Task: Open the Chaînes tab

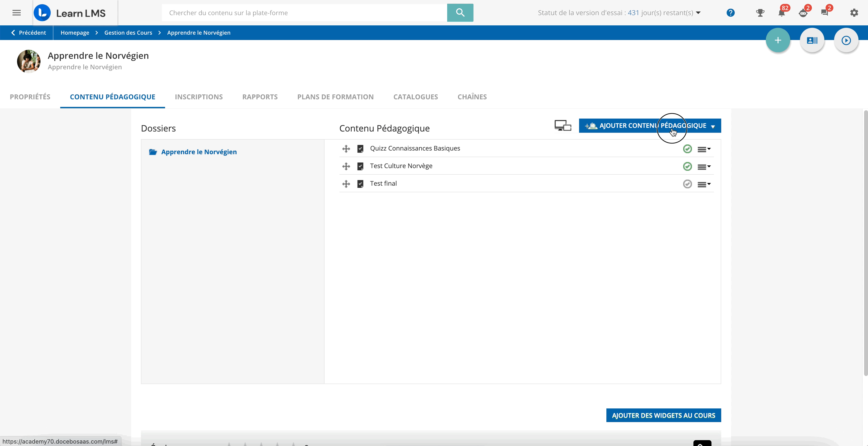Action: [x=472, y=97]
